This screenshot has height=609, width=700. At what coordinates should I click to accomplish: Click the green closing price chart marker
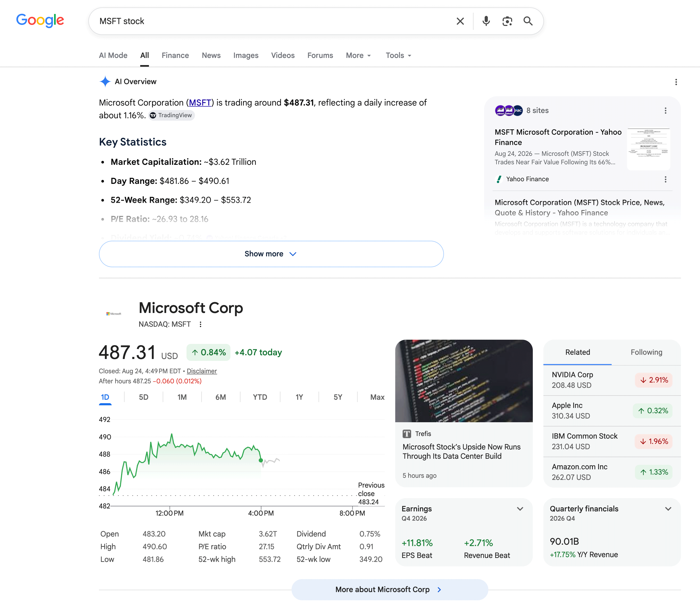pyautogui.click(x=261, y=460)
